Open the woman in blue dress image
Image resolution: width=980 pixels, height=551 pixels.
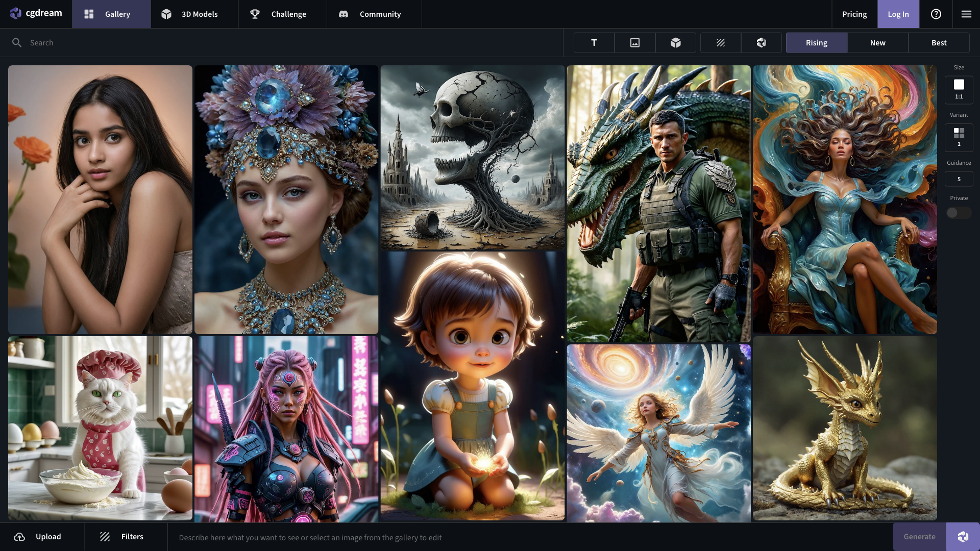845,199
